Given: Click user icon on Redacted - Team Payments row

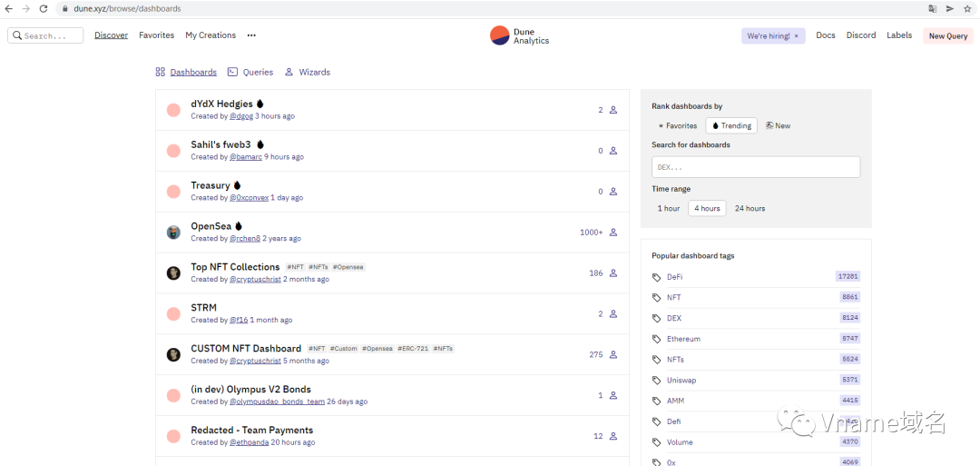Looking at the screenshot, I should click(613, 436).
